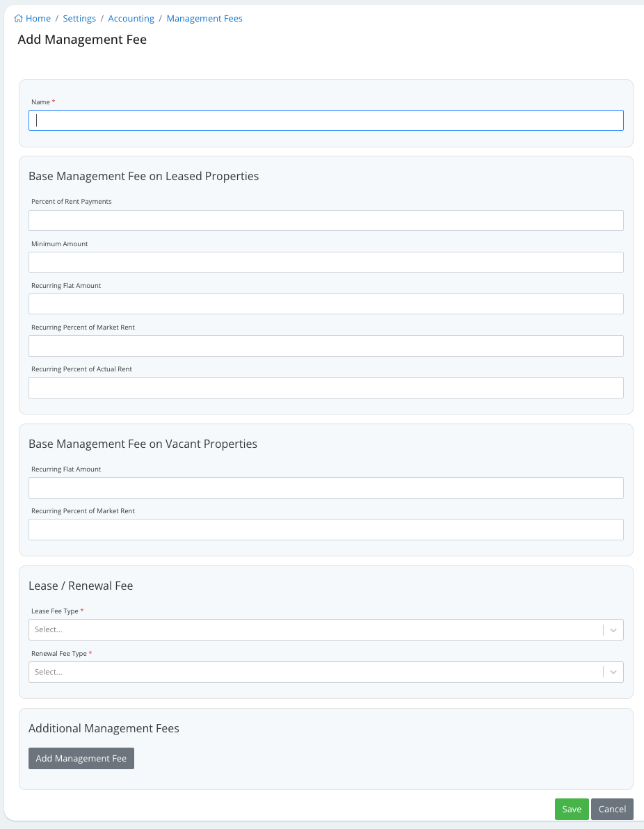Click the Home breadcrumb text
This screenshot has height=829, width=644.
coord(38,18)
